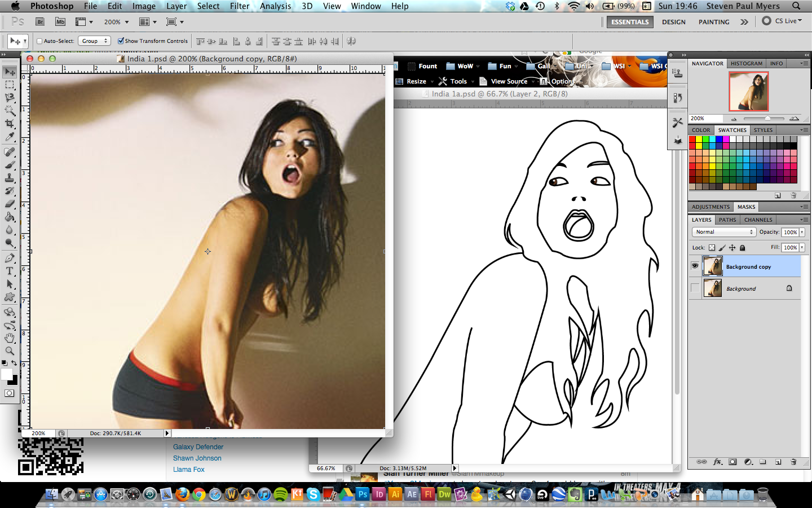This screenshot has height=508, width=812.
Task: Select the Move tool in the toolbox
Action: pyautogui.click(x=10, y=72)
